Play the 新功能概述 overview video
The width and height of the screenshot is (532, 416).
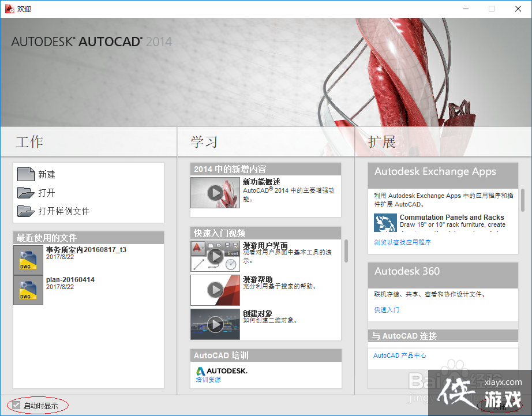(x=215, y=192)
